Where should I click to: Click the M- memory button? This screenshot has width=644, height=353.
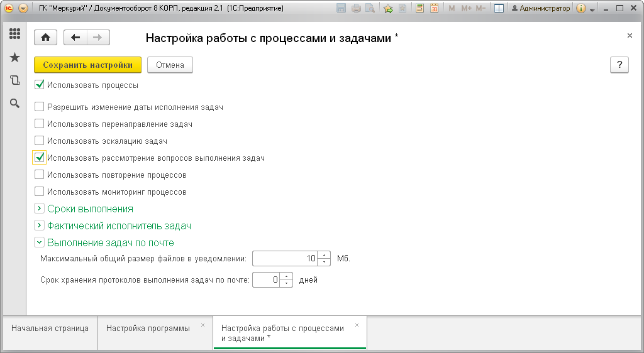click(480, 8)
